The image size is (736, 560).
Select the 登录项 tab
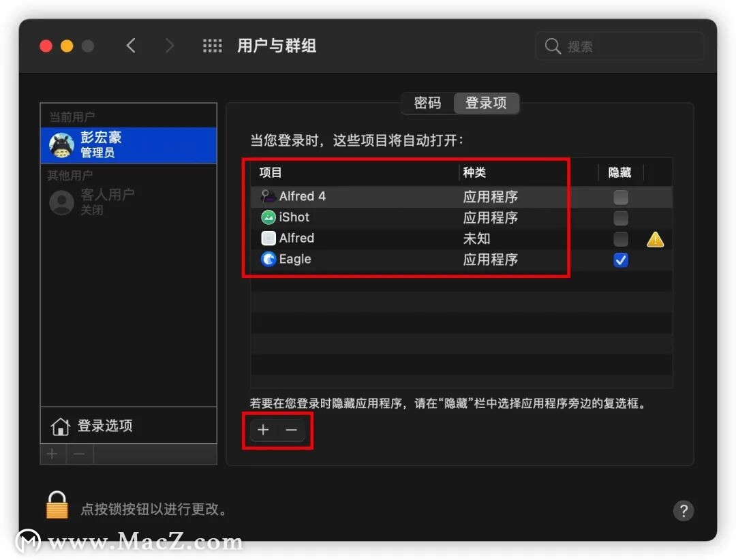486,103
